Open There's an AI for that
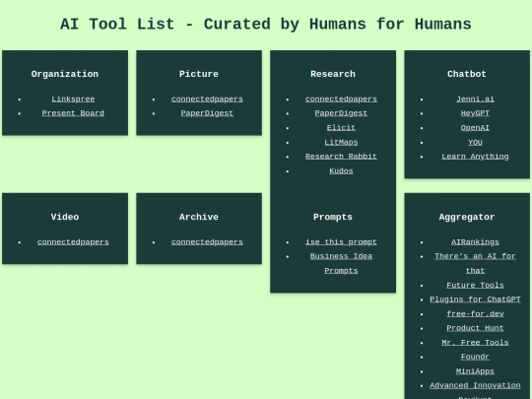The image size is (532, 399). (475, 263)
